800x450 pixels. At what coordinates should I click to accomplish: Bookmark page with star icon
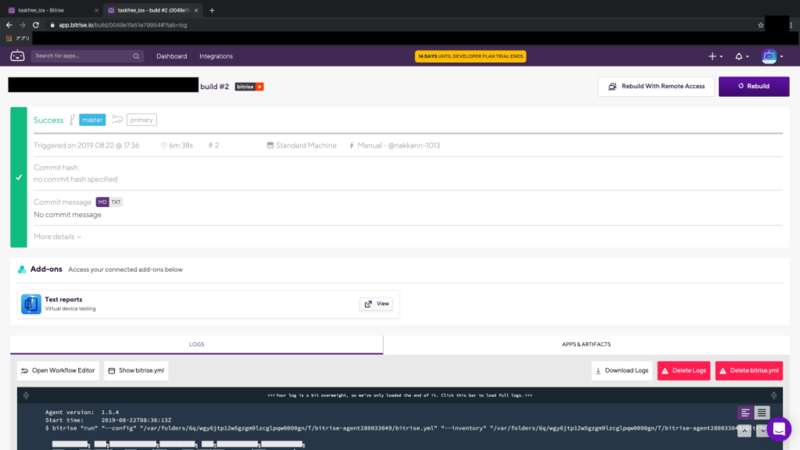point(761,24)
